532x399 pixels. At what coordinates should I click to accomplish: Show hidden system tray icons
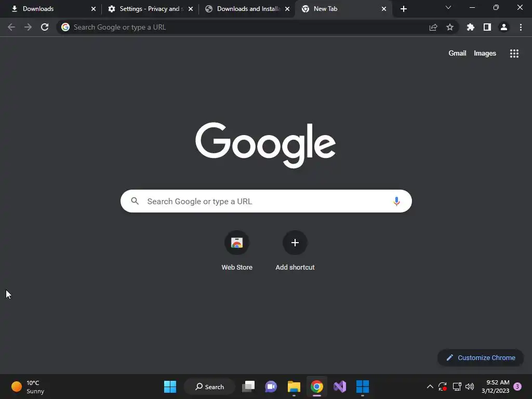pyautogui.click(x=430, y=387)
